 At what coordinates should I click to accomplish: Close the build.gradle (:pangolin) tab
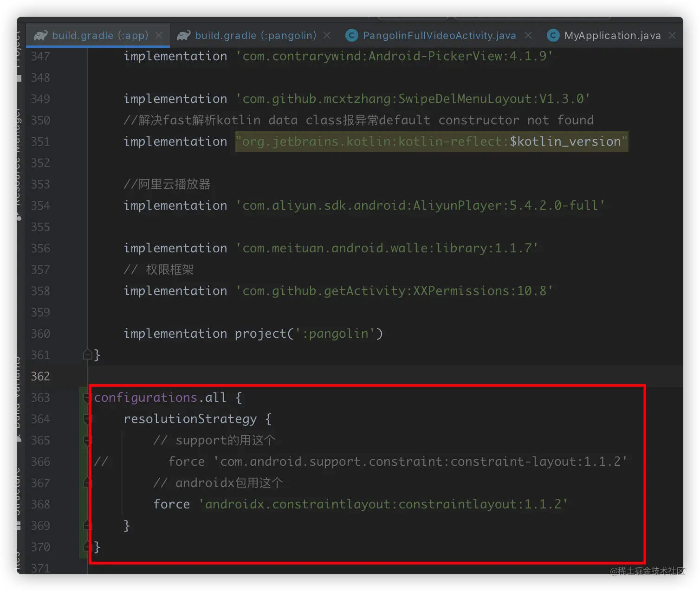click(x=327, y=35)
